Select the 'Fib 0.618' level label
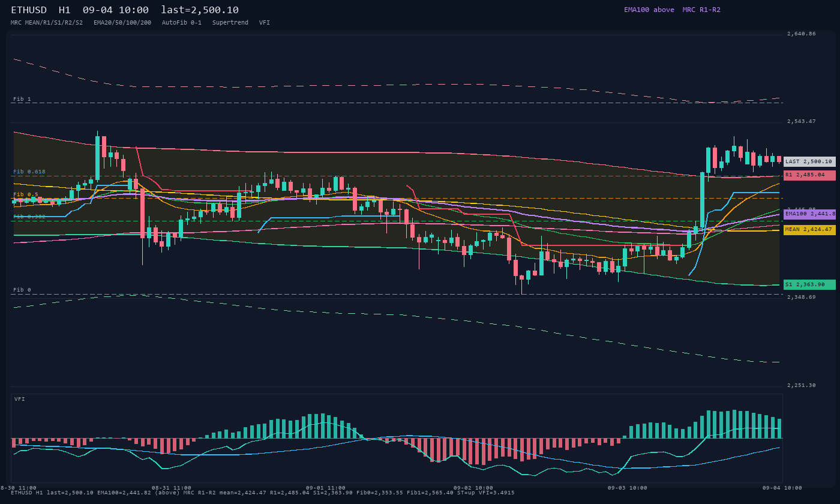The image size is (840, 504). 29,172
